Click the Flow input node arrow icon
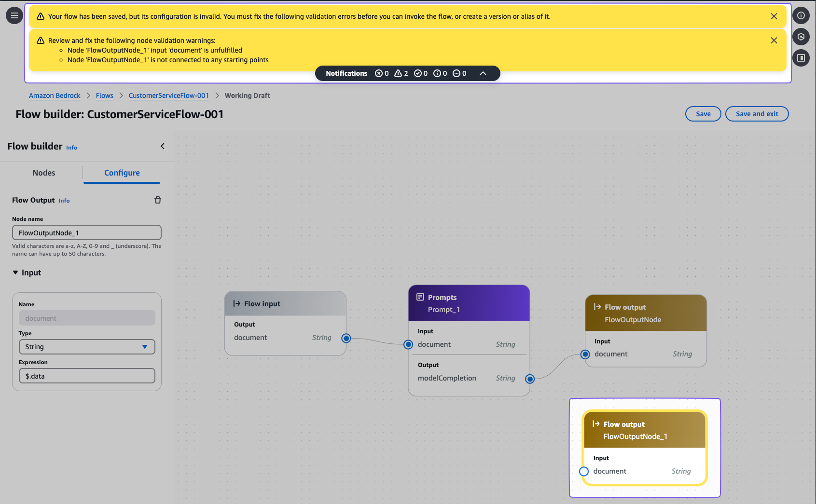The image size is (816, 504). [236, 303]
